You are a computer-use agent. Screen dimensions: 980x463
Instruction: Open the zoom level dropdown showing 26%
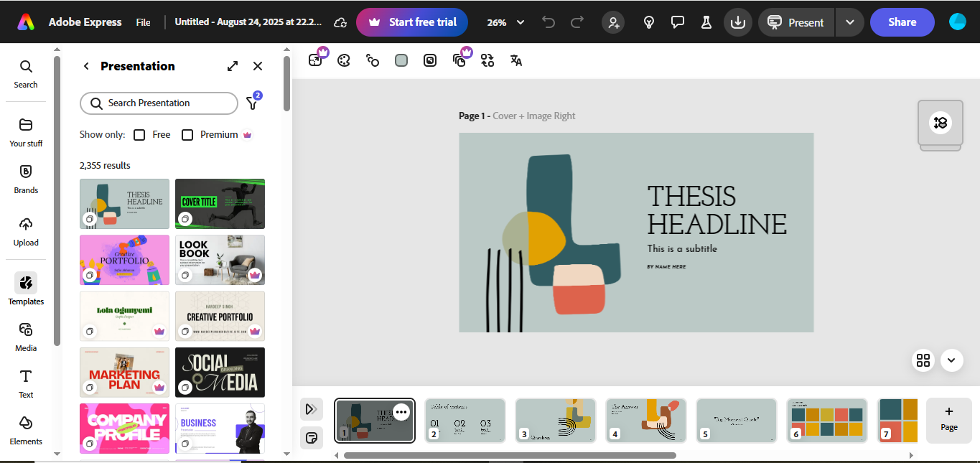coord(505,22)
